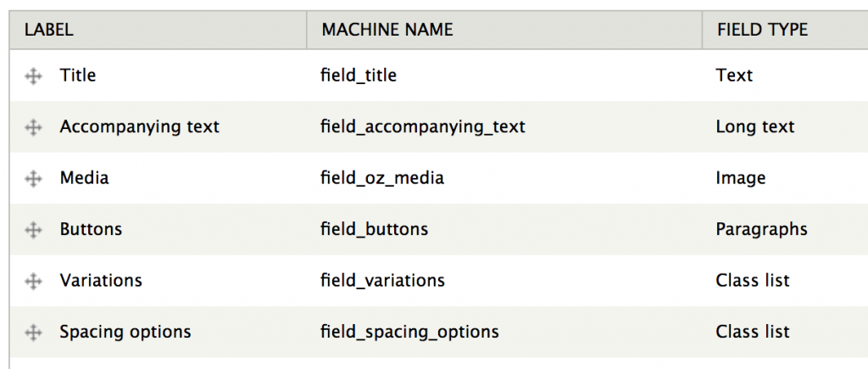Click the drag handle for Title row
The height and width of the screenshot is (369, 868).
(x=33, y=75)
